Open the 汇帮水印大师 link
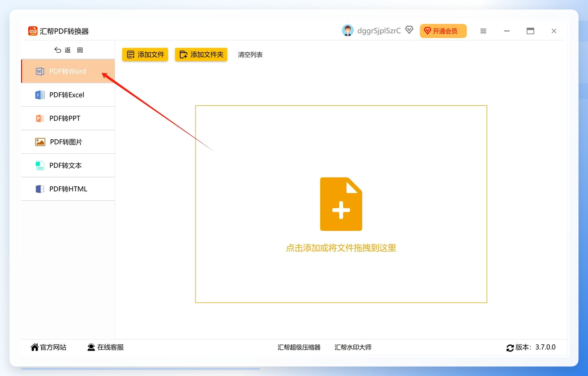This screenshot has width=588, height=376. coord(353,347)
